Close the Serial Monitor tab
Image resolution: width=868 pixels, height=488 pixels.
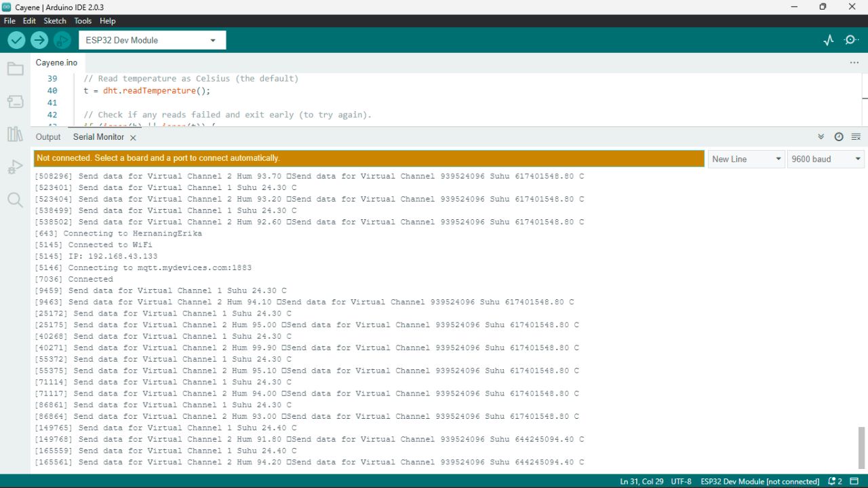pyautogui.click(x=133, y=138)
